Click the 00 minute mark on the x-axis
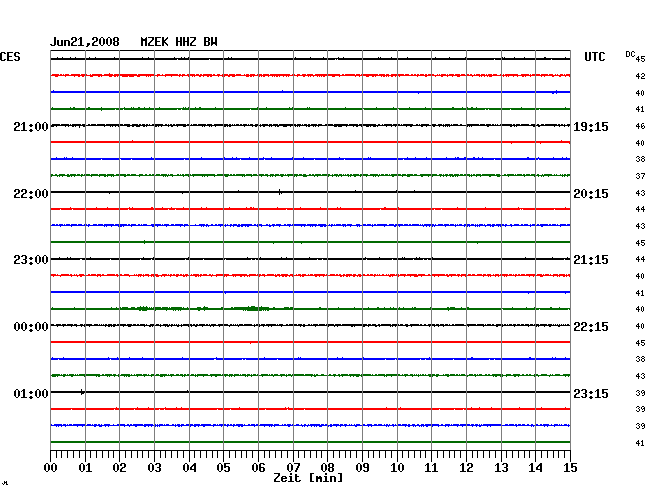Image resolution: width=650 pixels, height=494 pixels. click(51, 468)
